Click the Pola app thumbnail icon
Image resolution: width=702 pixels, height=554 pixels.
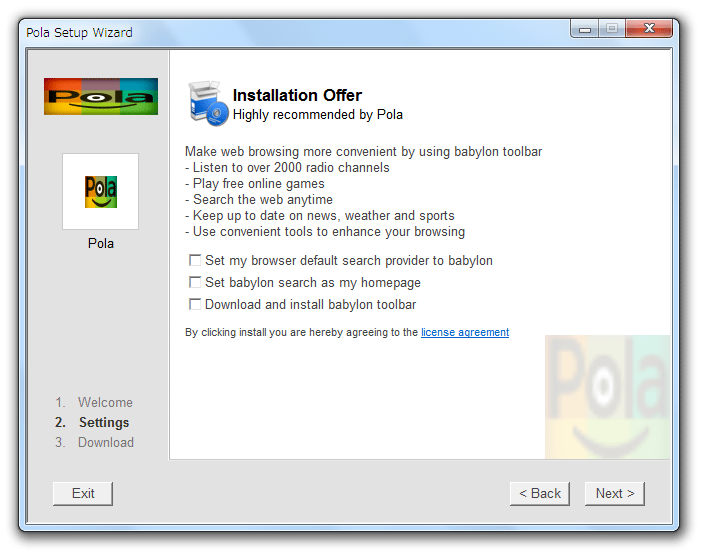pyautogui.click(x=101, y=192)
